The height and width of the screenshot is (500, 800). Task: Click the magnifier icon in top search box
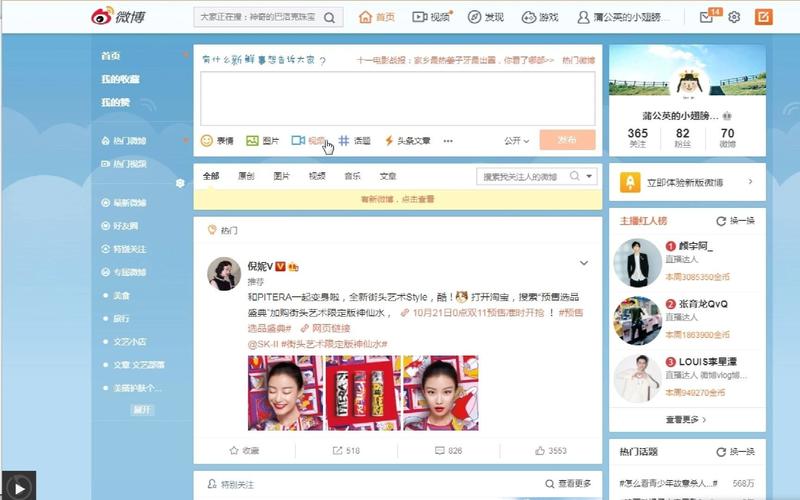pos(330,17)
